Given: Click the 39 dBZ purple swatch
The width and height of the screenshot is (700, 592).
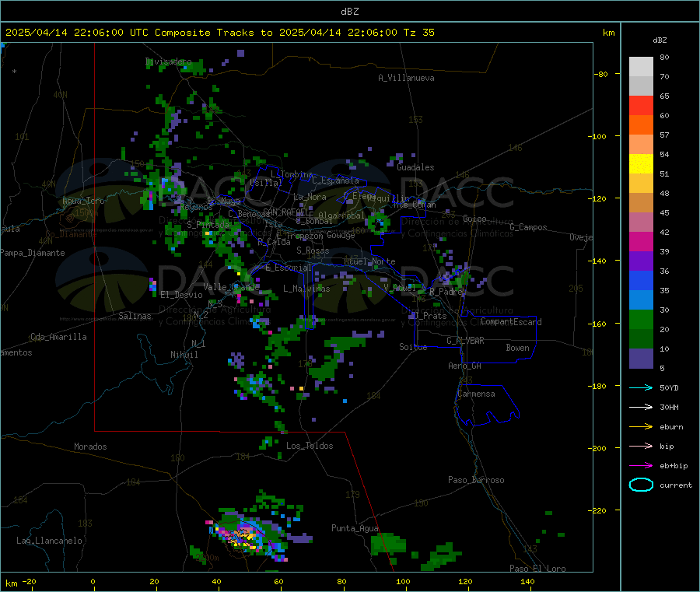Looking at the screenshot, I should (641, 261).
